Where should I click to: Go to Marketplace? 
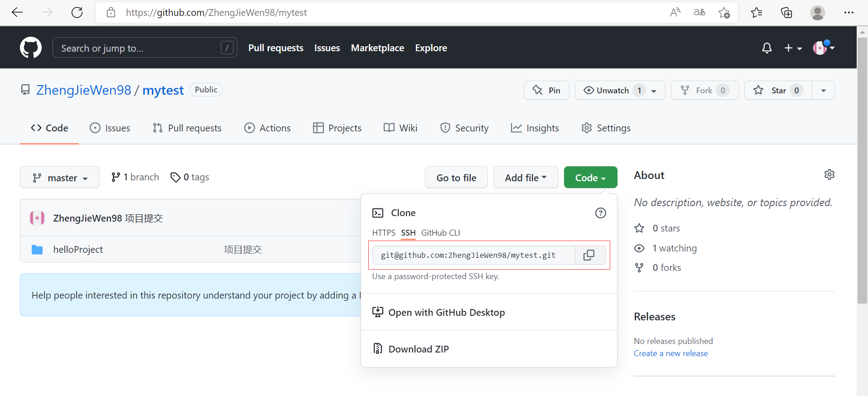377,48
